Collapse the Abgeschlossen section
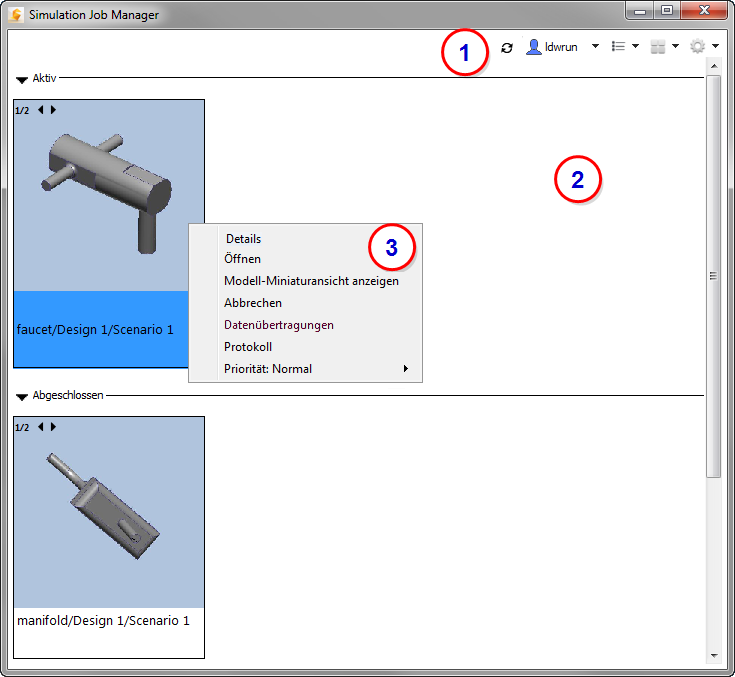The image size is (735, 677). (x=22, y=397)
